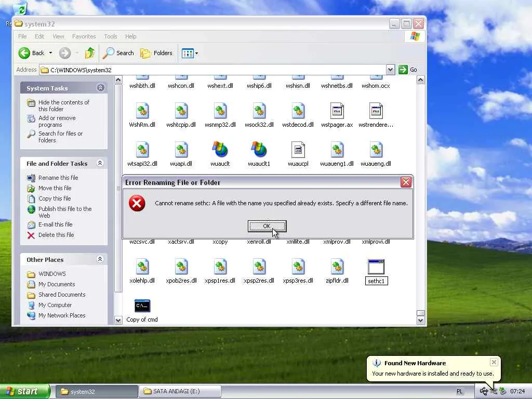The height and width of the screenshot is (399, 532).
Task: Click Hide the contents of this folder
Action: pos(64,105)
